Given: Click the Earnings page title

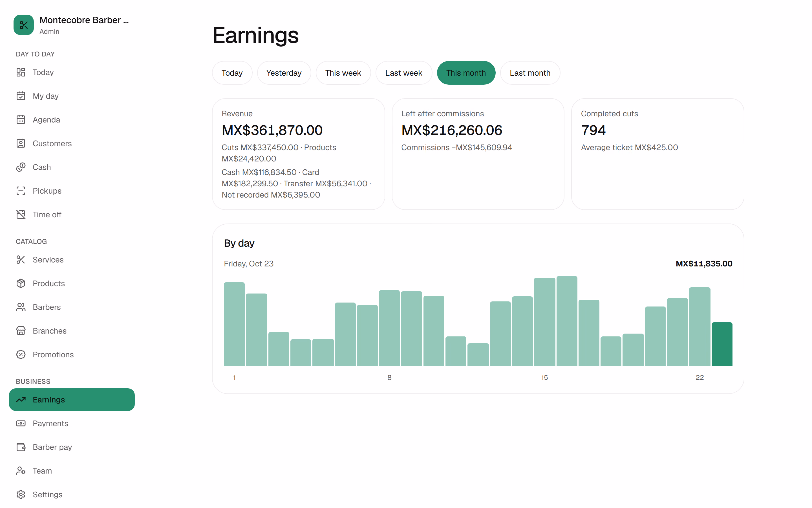Looking at the screenshot, I should pos(256,35).
